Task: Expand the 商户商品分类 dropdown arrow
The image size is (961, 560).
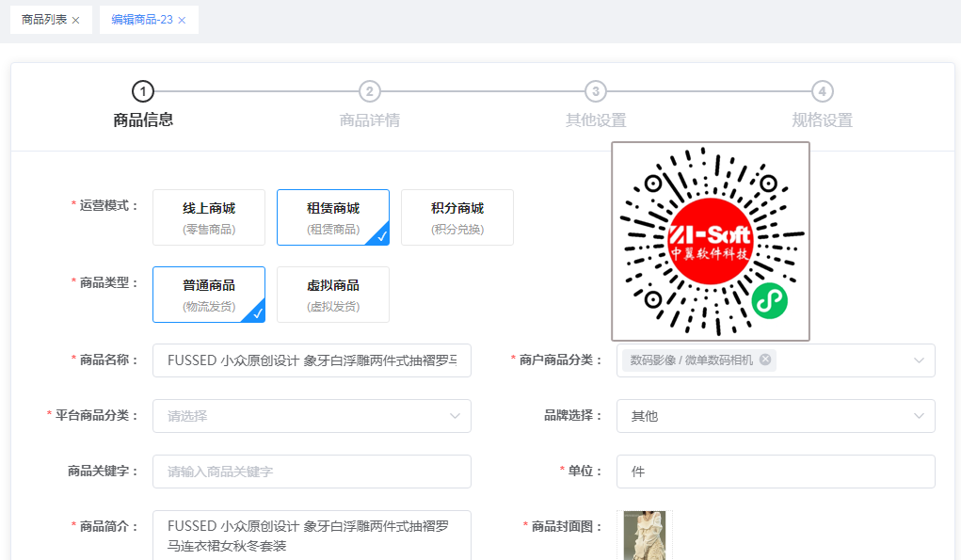Action: (x=919, y=360)
